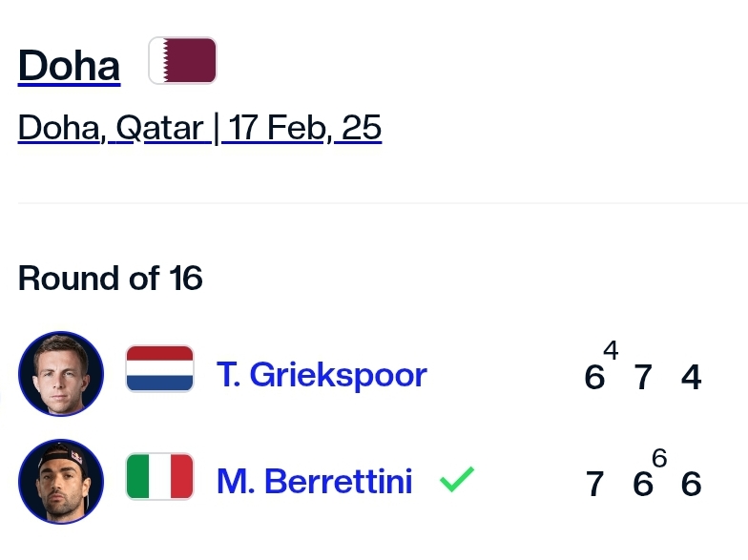
Task: Click M. Berrettini's player photo
Action: pyautogui.click(x=61, y=482)
